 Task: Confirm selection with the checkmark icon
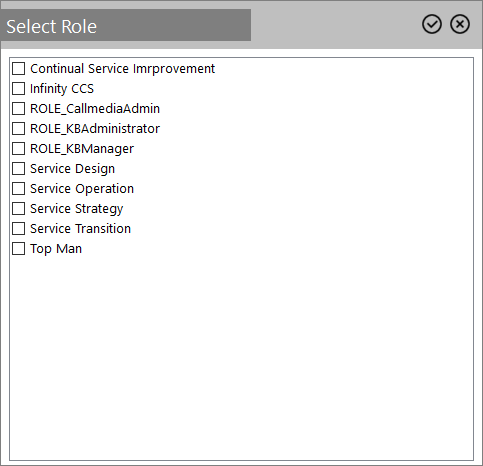click(432, 24)
